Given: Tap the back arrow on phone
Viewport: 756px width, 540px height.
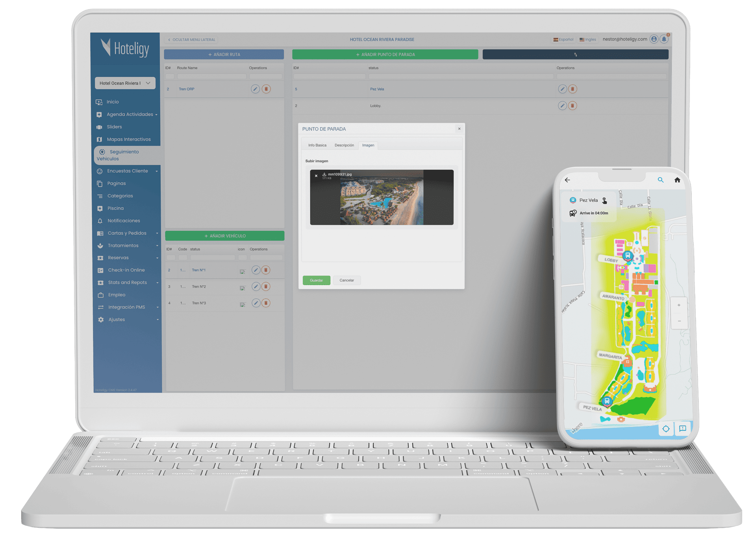Looking at the screenshot, I should pyautogui.click(x=567, y=180).
